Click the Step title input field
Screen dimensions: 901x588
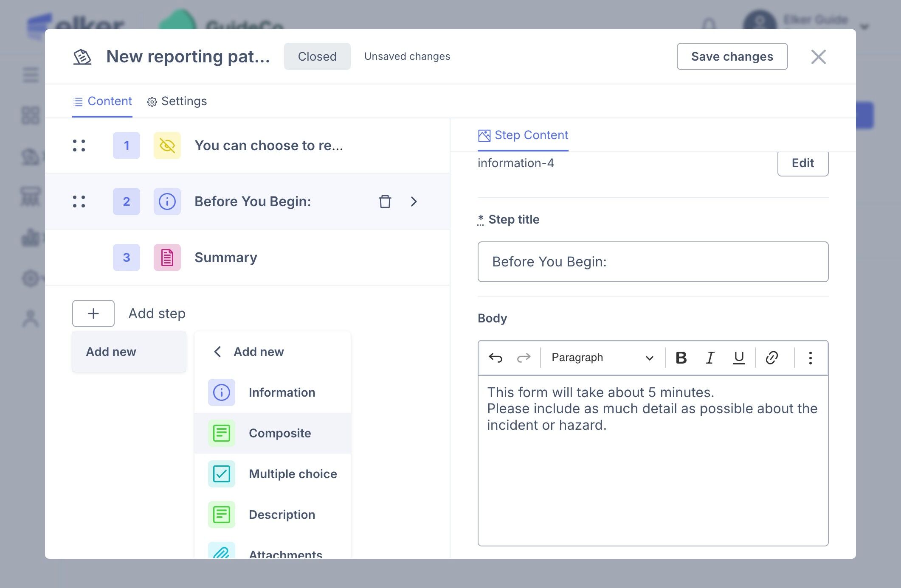653,262
